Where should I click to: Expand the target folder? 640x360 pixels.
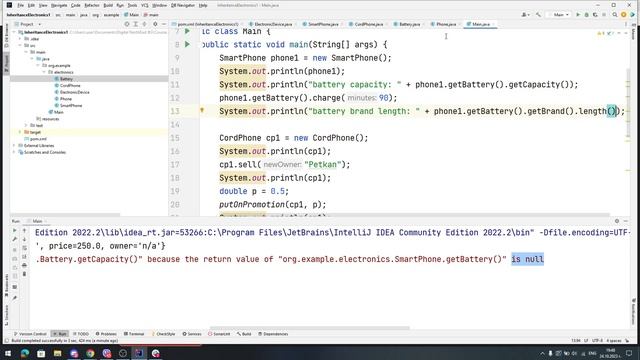click(x=20, y=132)
